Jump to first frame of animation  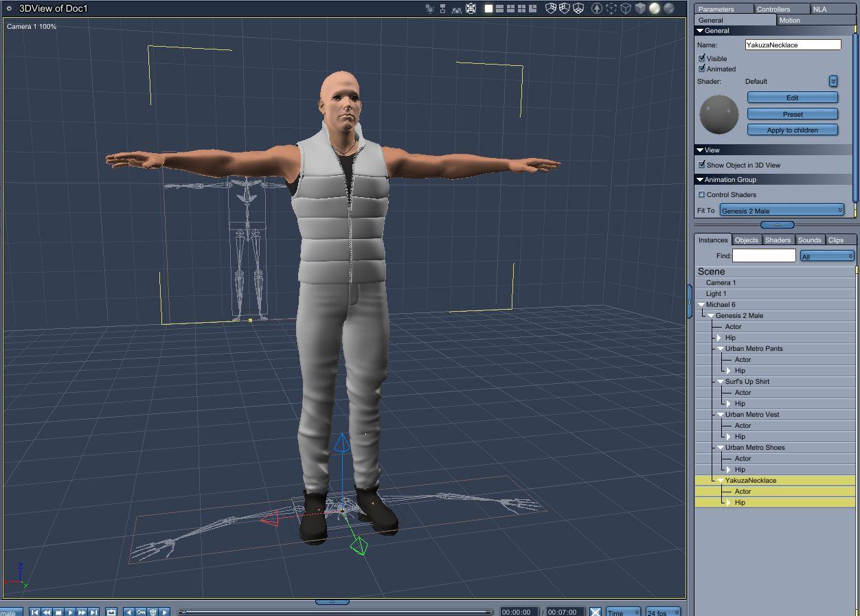click(x=34, y=612)
